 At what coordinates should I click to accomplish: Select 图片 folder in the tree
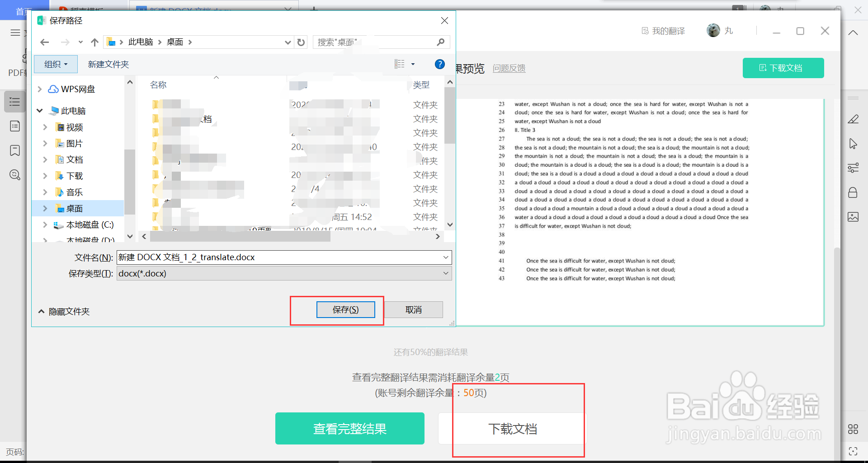[74, 144]
